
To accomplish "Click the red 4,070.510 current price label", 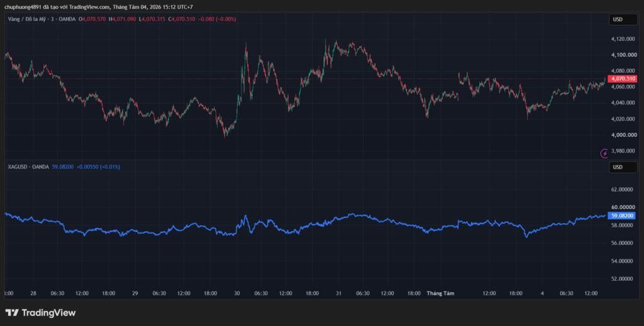I will pos(622,79).
